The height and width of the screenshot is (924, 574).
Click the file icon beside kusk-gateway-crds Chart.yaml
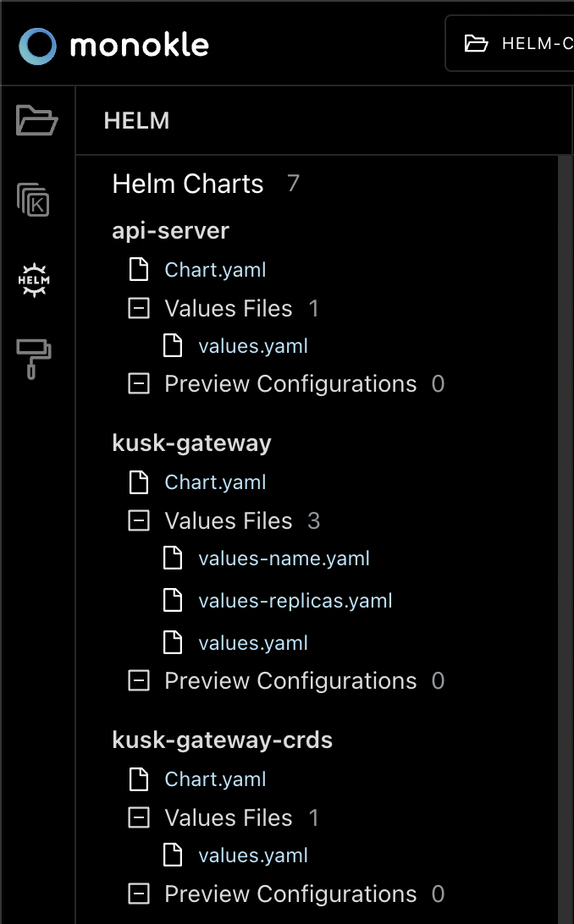point(139,779)
